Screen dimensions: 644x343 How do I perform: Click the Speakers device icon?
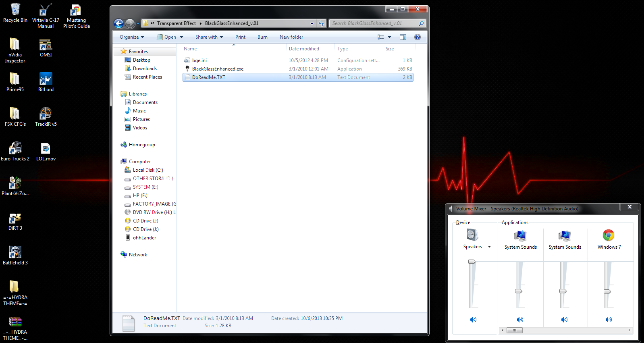[472, 235]
